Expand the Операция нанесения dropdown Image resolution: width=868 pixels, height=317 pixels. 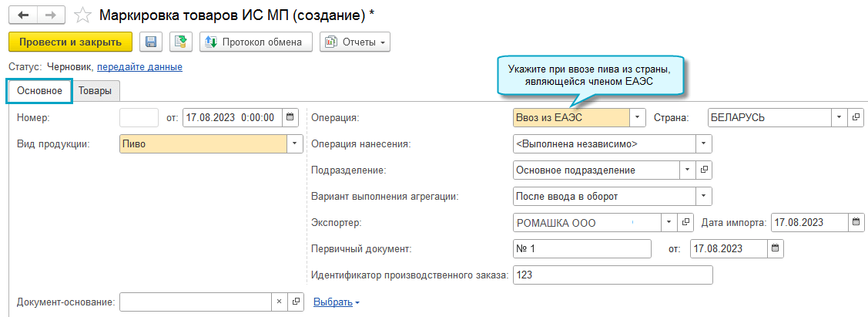tap(703, 143)
